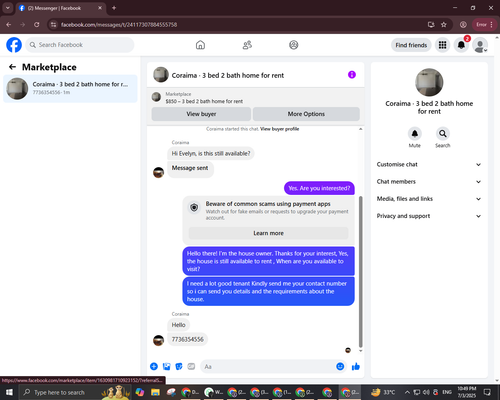500x400 pixels.
Task: Open File Explorer from the taskbar
Action: tap(155, 392)
